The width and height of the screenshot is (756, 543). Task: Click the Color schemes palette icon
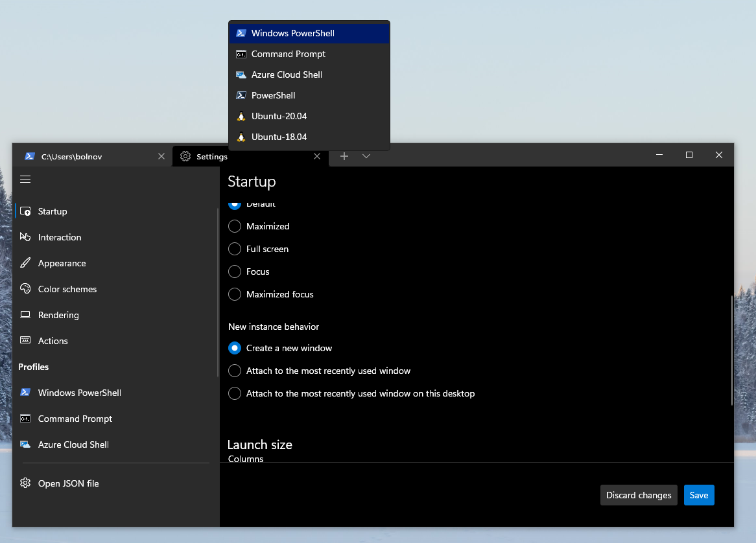click(25, 288)
